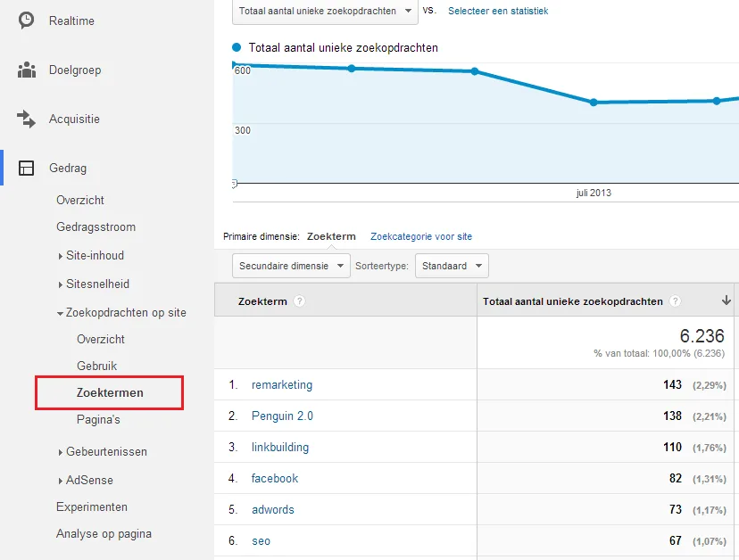This screenshot has height=560, width=739.
Task: Open the Standaard sorteertype dropdown
Action: coord(452,266)
